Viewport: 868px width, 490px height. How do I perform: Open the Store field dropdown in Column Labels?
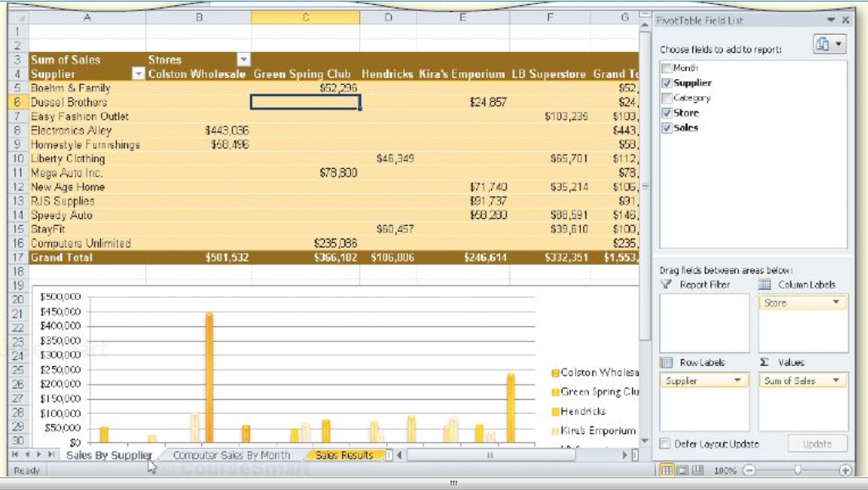point(836,302)
